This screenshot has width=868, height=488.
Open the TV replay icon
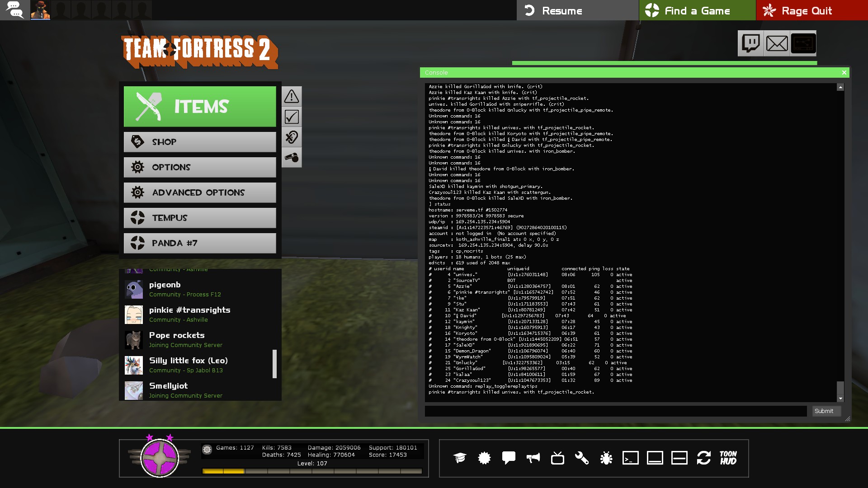tap(557, 458)
